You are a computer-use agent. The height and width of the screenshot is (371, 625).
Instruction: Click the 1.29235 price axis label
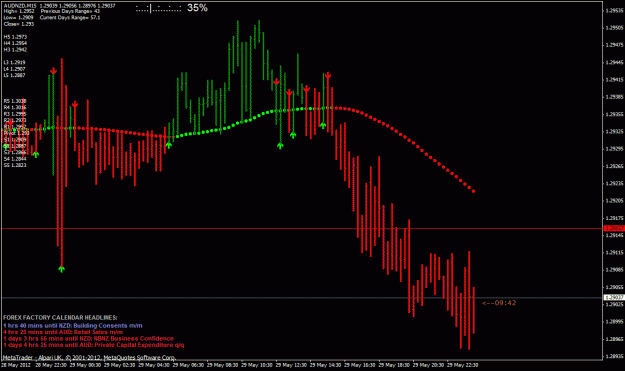[614, 183]
